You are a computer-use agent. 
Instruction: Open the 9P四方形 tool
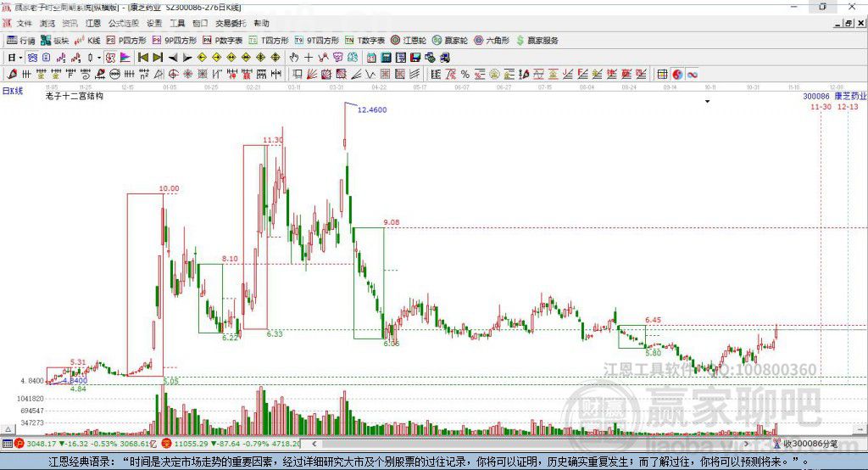tap(175, 41)
